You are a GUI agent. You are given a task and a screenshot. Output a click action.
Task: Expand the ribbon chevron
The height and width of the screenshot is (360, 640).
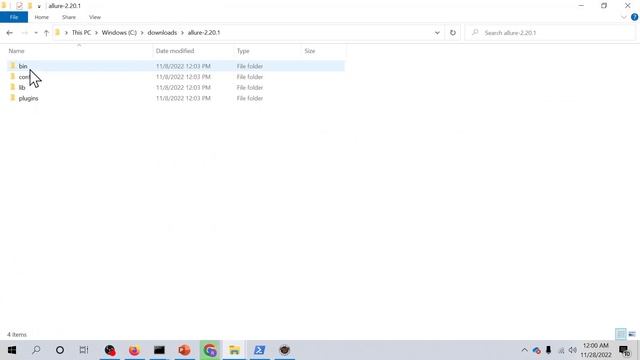(x=624, y=17)
